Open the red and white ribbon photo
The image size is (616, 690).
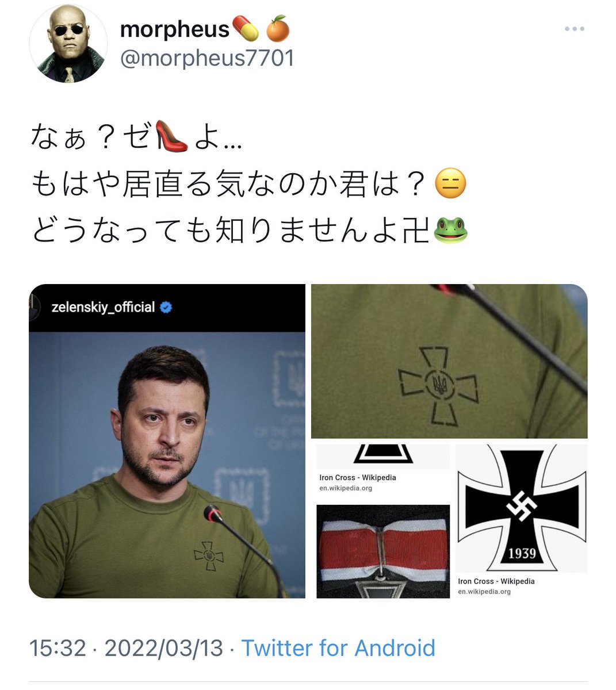tap(383, 551)
